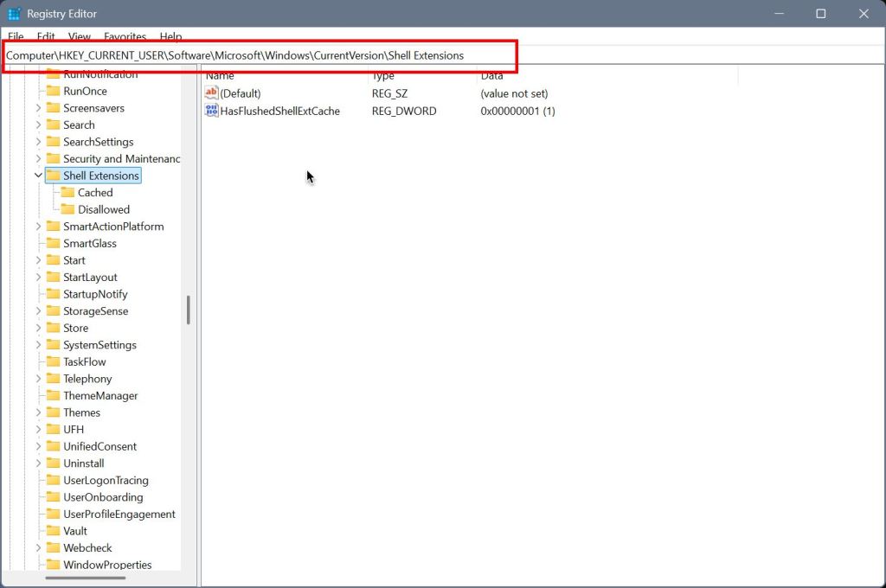Click the Screensavers folder icon
This screenshot has height=588, width=886.
53,108
